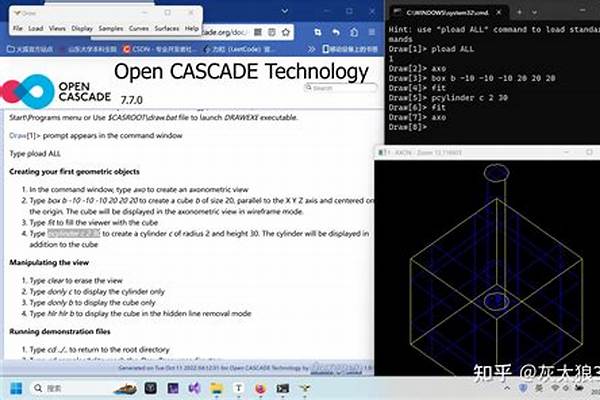Open the terminal profile dropdown arrow
Screen dimensions: 600x400
[x=534, y=12]
